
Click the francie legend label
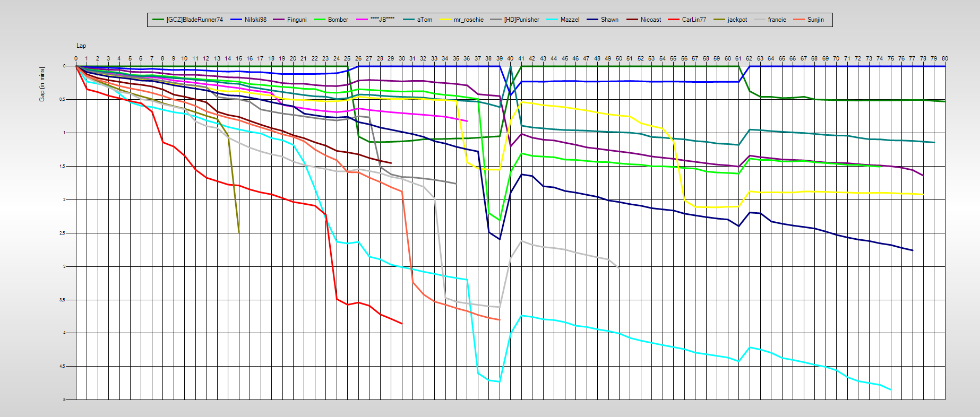[x=777, y=20]
